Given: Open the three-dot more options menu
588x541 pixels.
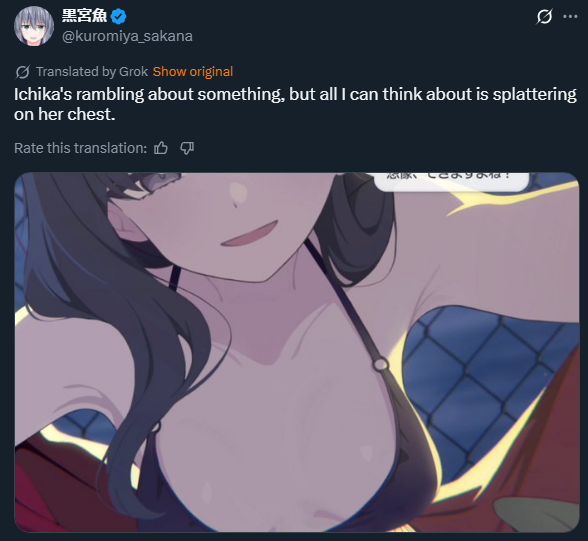Looking at the screenshot, I should click(570, 16).
